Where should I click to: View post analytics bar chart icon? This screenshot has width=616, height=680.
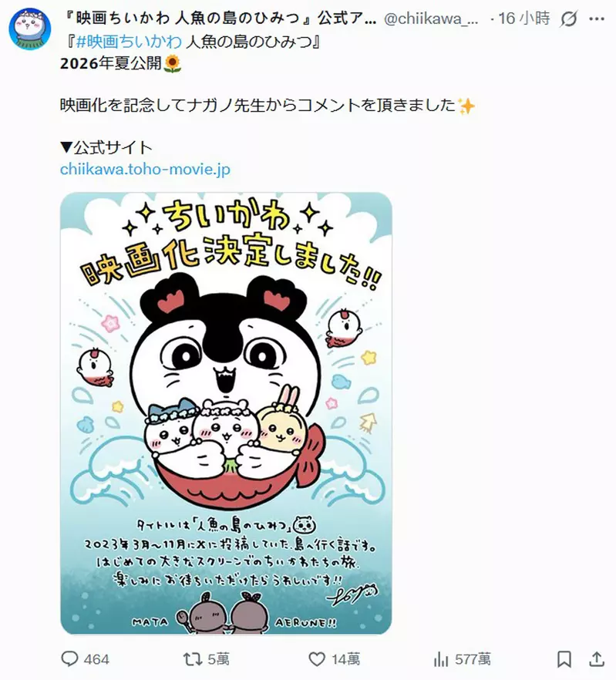tap(441, 659)
